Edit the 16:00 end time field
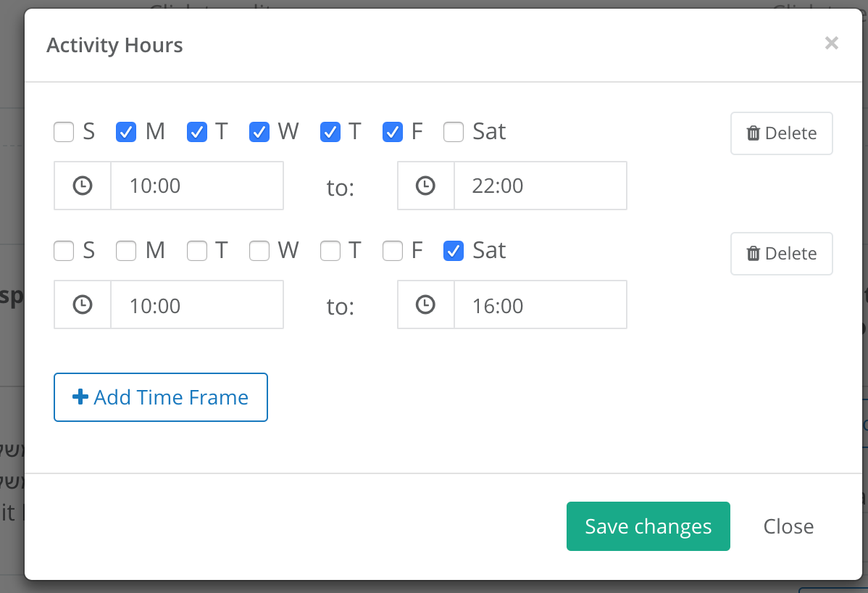868x593 pixels. pos(541,304)
